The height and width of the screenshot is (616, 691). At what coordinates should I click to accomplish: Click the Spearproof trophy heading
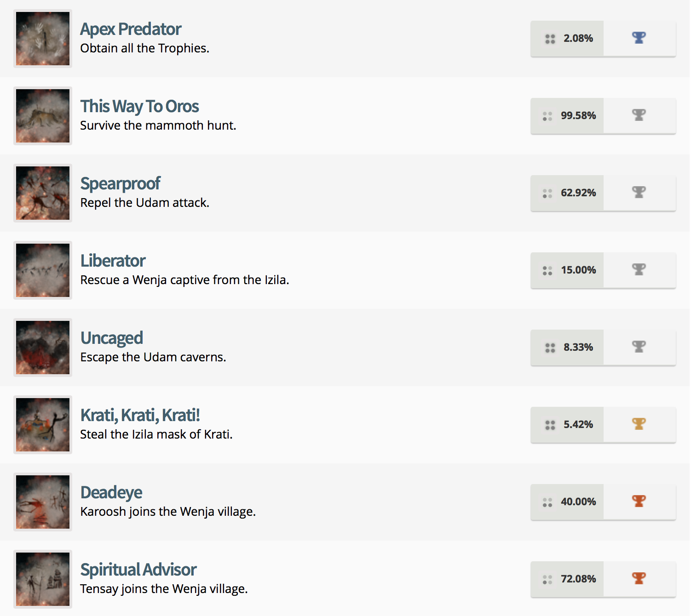coord(120,183)
